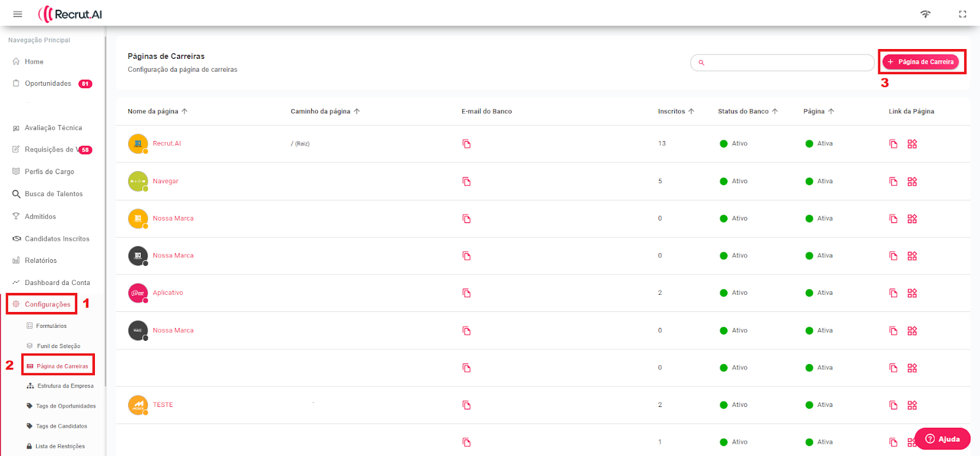Show QR code for Aplicativo page

[x=912, y=293]
